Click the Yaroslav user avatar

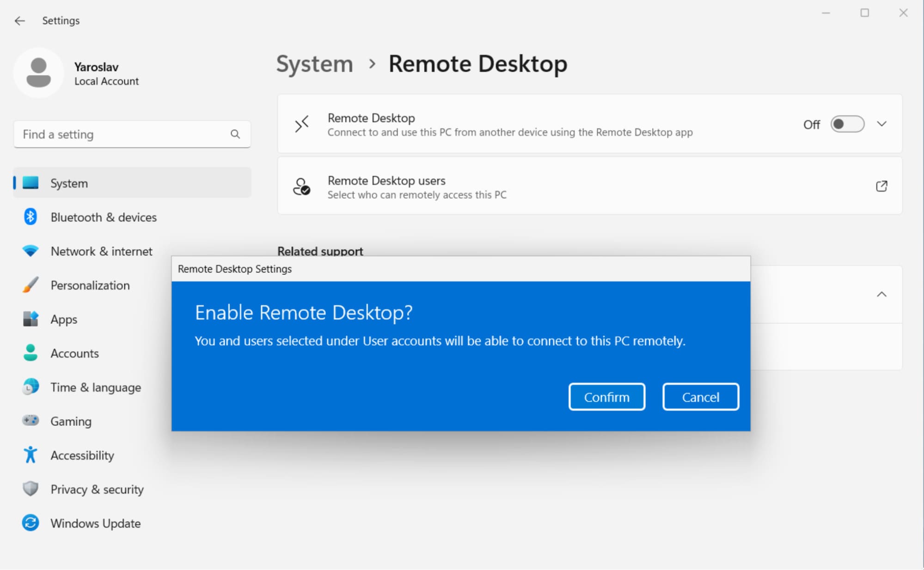(38, 73)
